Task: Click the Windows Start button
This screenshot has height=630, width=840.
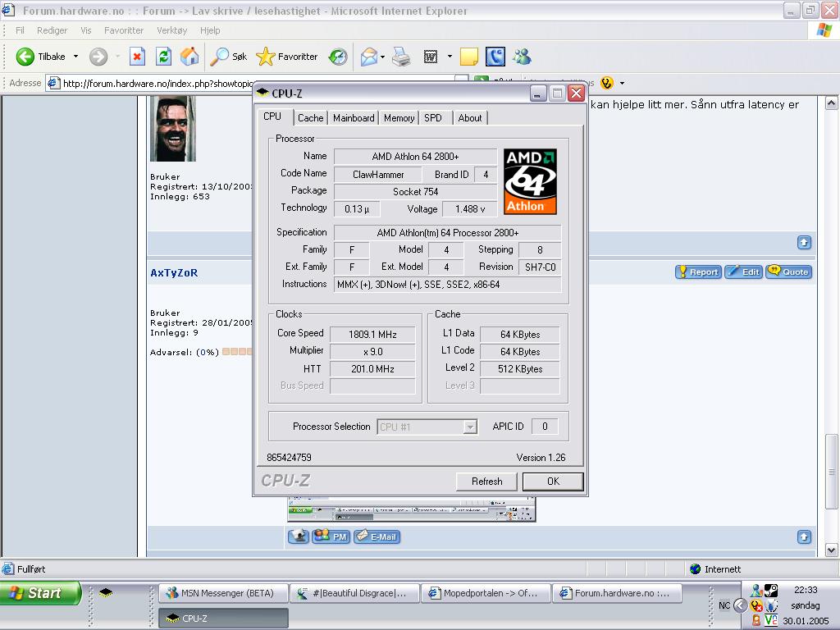Action: 40,593
